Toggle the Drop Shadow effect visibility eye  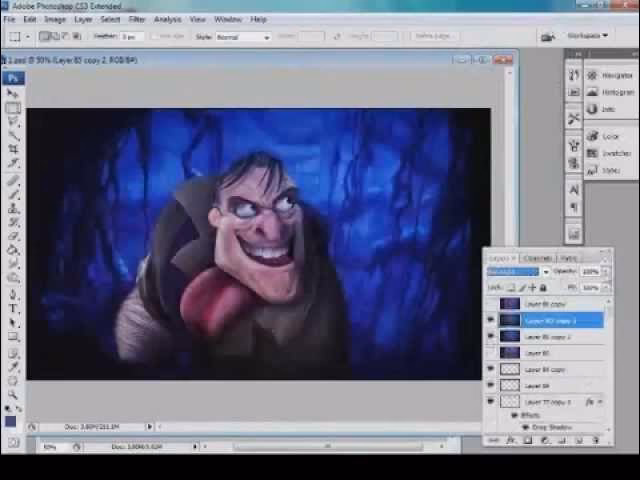(526, 427)
